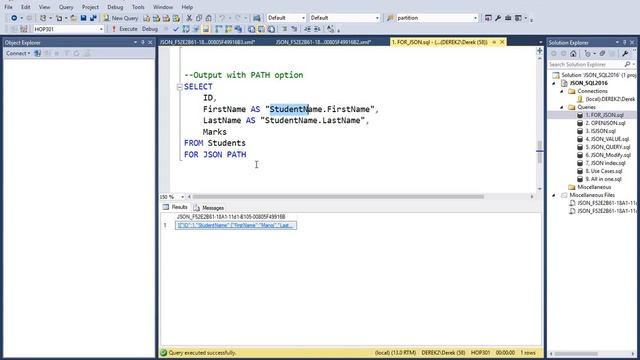
Task: Click the Paste icon in toolbar
Action: click(x=209, y=18)
